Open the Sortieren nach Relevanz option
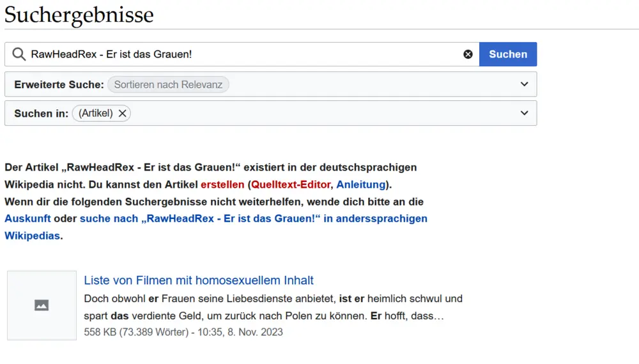The height and width of the screenshot is (364, 639). pyautogui.click(x=168, y=84)
